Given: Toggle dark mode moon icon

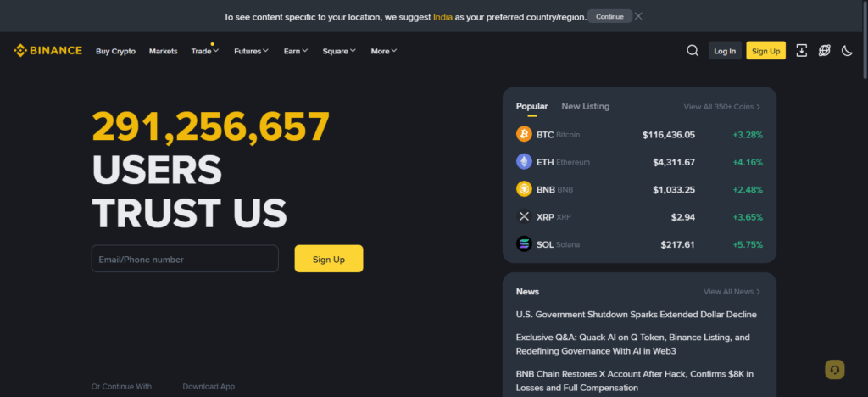Looking at the screenshot, I should point(847,51).
